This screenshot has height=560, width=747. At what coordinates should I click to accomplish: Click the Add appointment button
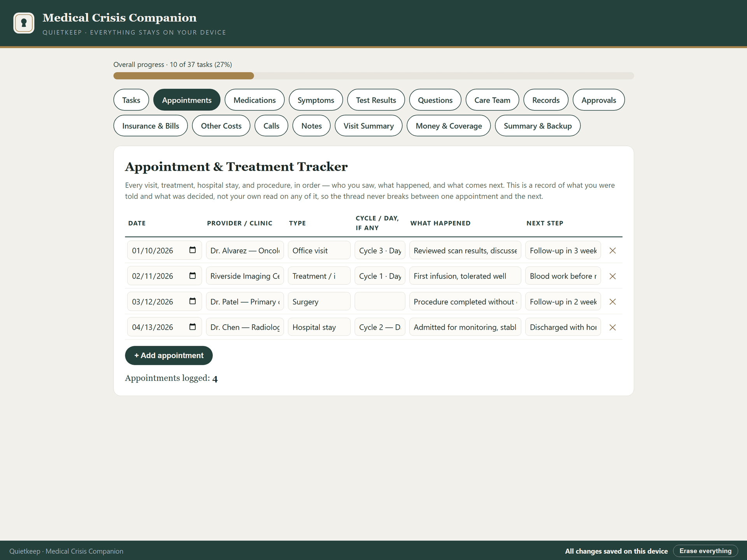click(x=169, y=355)
